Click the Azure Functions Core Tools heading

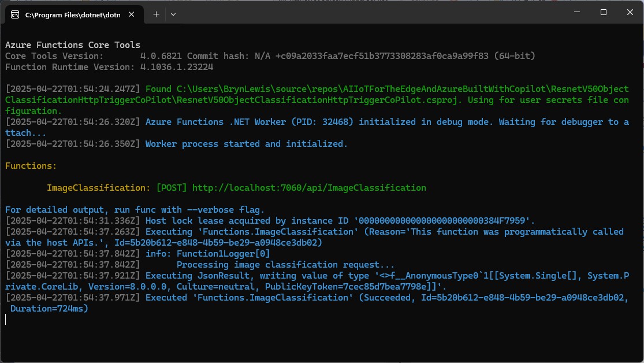73,45
